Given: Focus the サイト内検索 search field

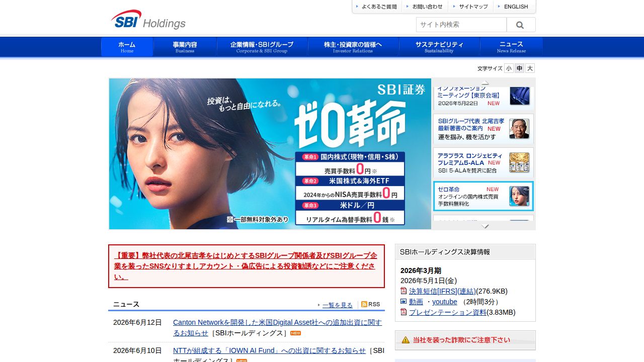Looking at the screenshot, I should click(x=461, y=25).
